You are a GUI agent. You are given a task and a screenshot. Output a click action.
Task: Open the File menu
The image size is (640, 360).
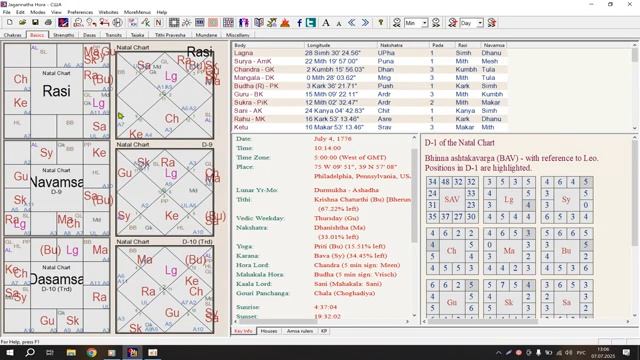pos(7,12)
